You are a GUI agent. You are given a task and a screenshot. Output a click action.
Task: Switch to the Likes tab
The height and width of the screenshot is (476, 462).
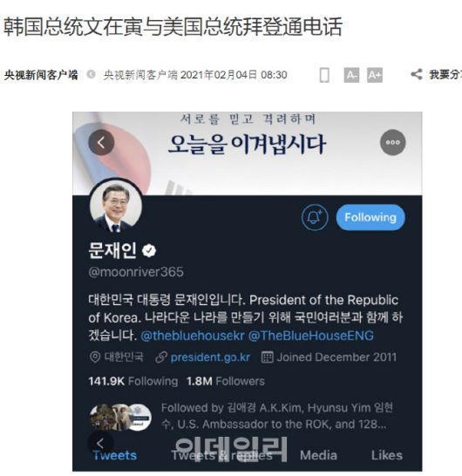tap(387, 455)
